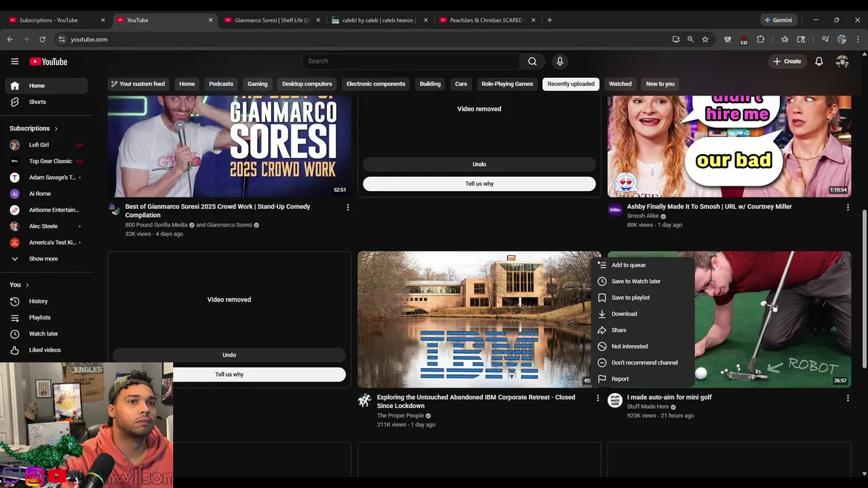
Task: Open the browser extensions puzzle icon
Action: coord(760,39)
